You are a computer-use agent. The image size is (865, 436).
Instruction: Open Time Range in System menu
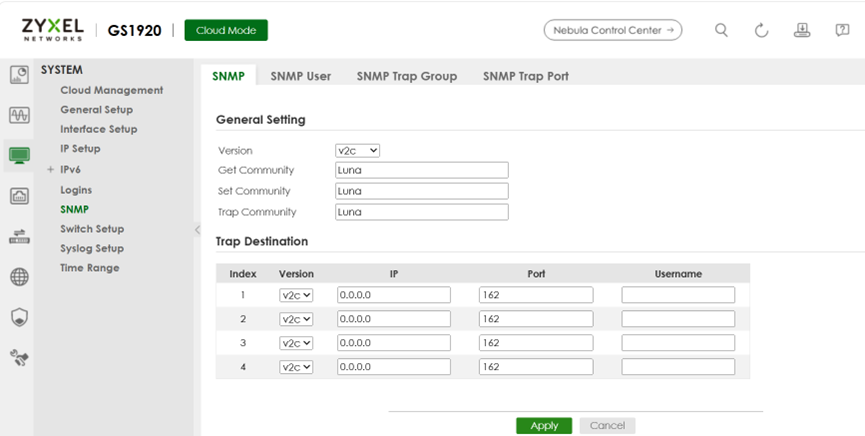click(90, 268)
